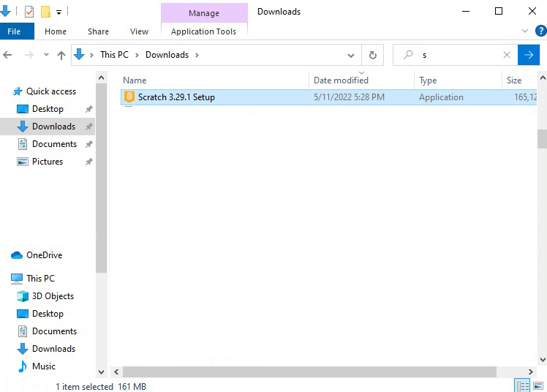
Task: Switch to the Large icons view layout
Action: [x=540, y=385]
